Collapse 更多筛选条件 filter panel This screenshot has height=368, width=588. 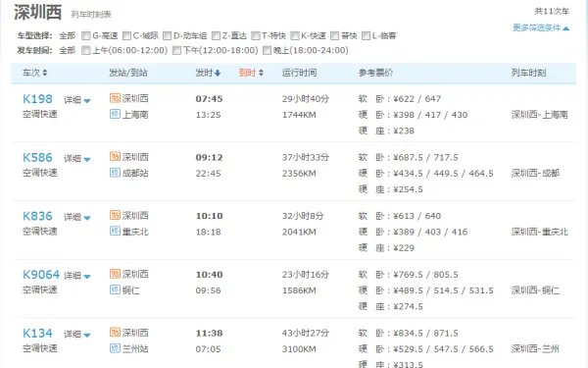coord(541,27)
